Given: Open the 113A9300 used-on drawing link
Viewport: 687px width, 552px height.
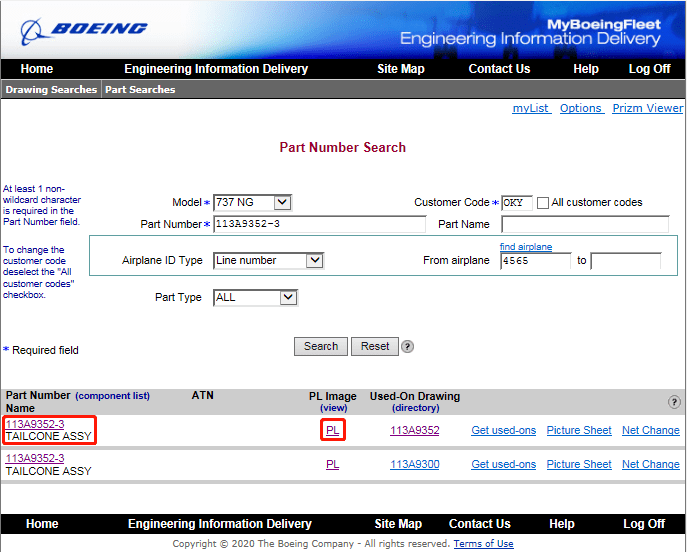Looking at the screenshot, I should tap(414, 464).
